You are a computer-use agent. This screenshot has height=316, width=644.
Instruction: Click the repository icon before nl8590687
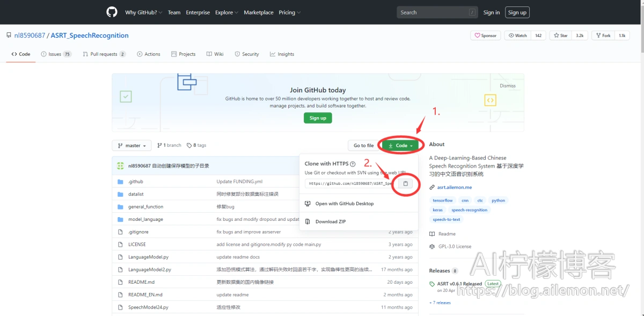9,35
